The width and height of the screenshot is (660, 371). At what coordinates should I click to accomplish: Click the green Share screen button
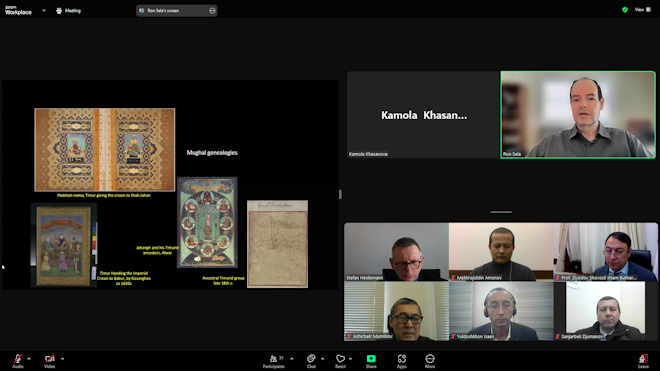tap(371, 361)
